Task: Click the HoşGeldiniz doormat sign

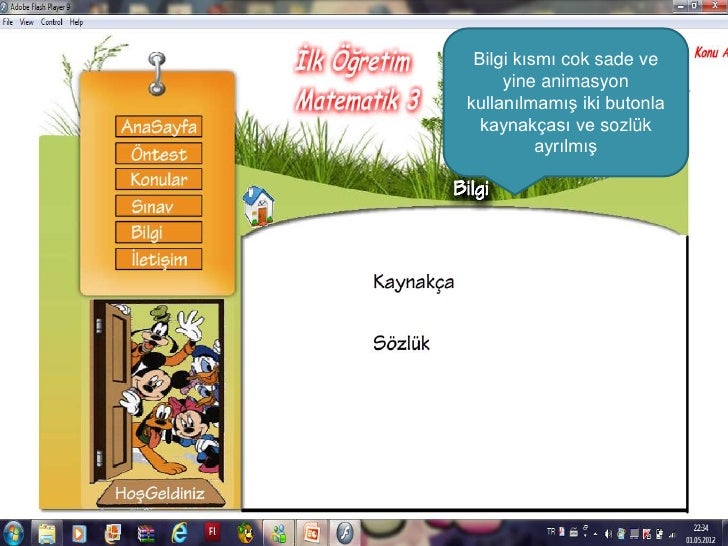Action: click(160, 493)
